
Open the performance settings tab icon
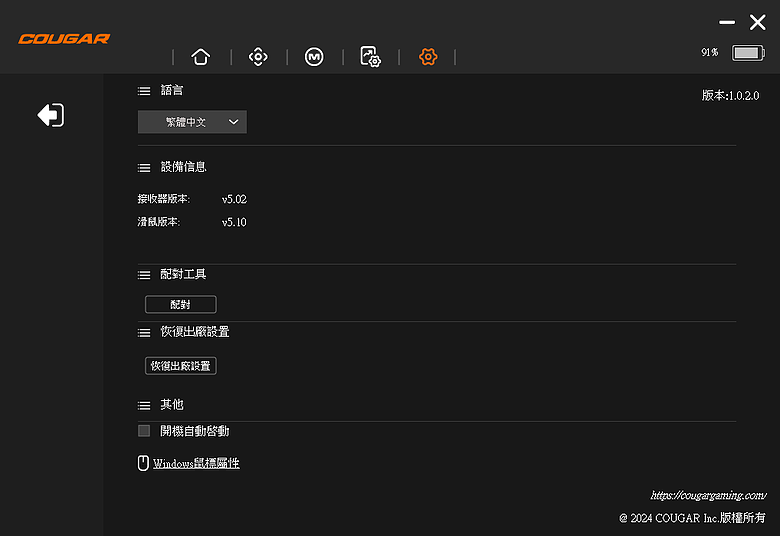tap(370, 57)
